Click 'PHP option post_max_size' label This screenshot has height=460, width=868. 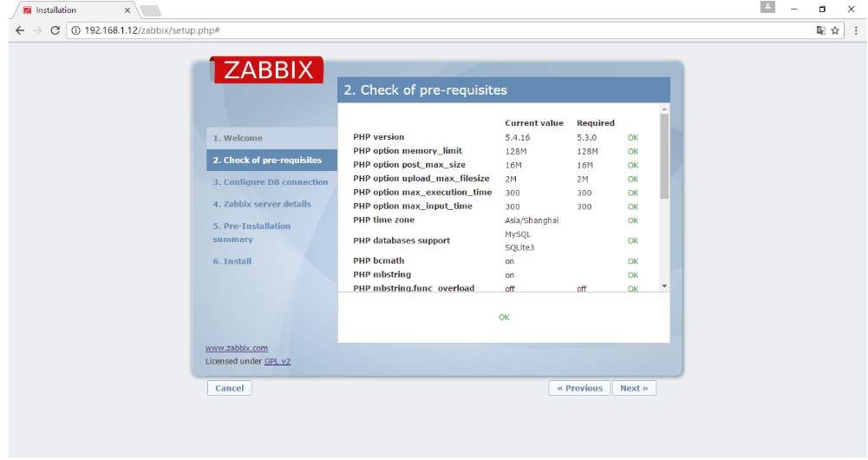[409, 165]
